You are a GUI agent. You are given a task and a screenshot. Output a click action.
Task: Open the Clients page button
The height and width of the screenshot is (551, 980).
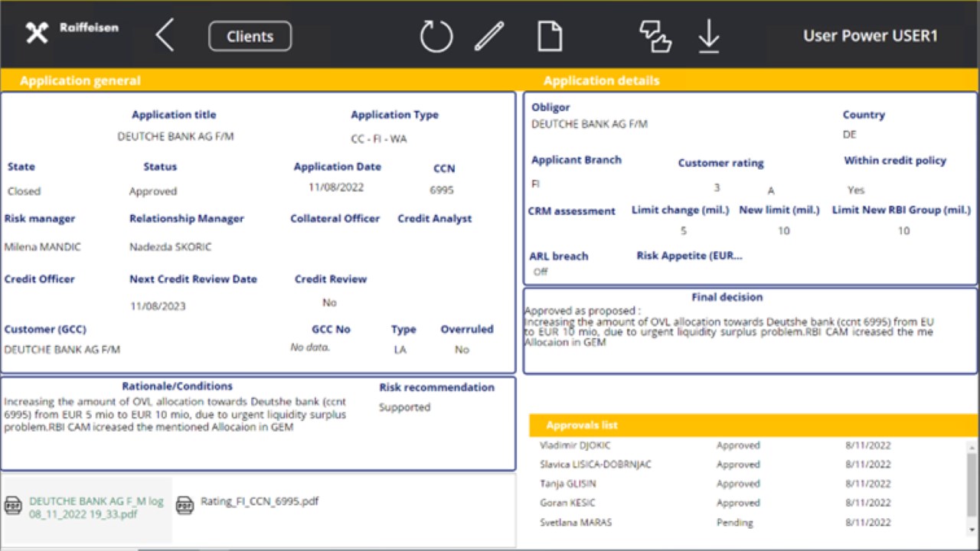(250, 36)
